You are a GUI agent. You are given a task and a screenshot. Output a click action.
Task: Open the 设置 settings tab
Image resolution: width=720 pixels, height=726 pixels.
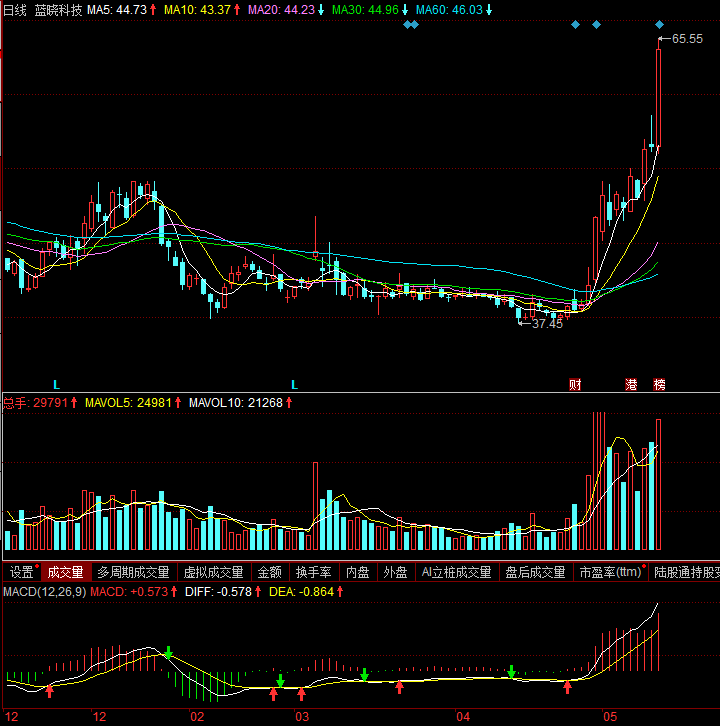click(21, 573)
